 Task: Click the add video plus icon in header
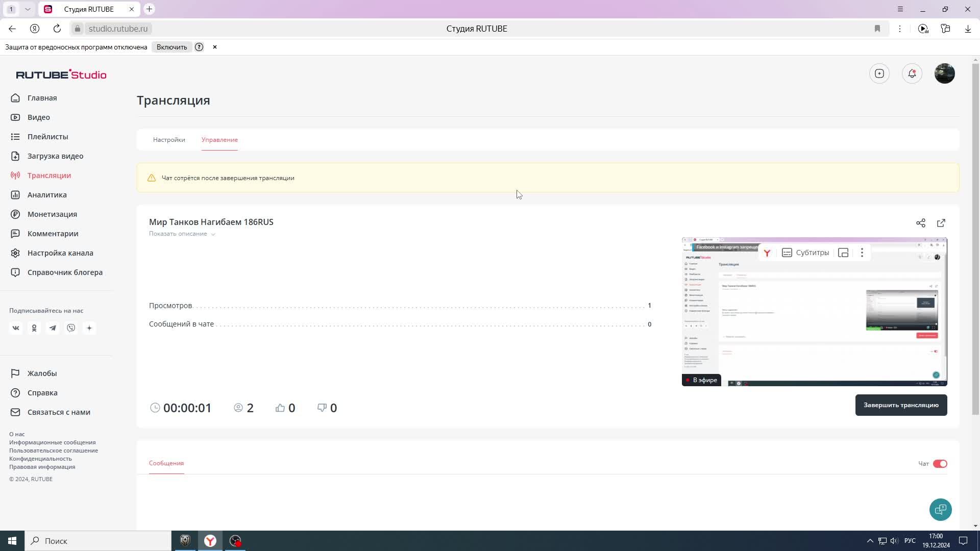879,73
